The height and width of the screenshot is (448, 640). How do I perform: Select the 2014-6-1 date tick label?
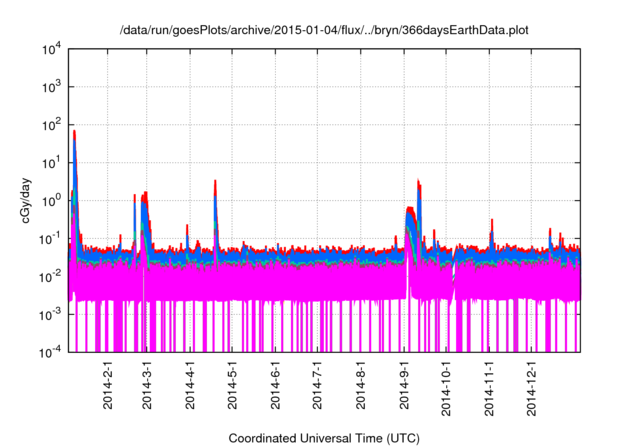(274, 390)
